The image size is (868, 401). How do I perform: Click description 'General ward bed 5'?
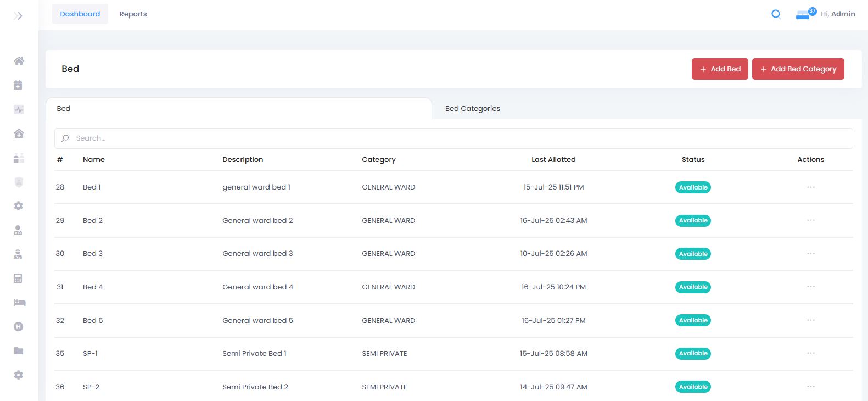(x=257, y=321)
